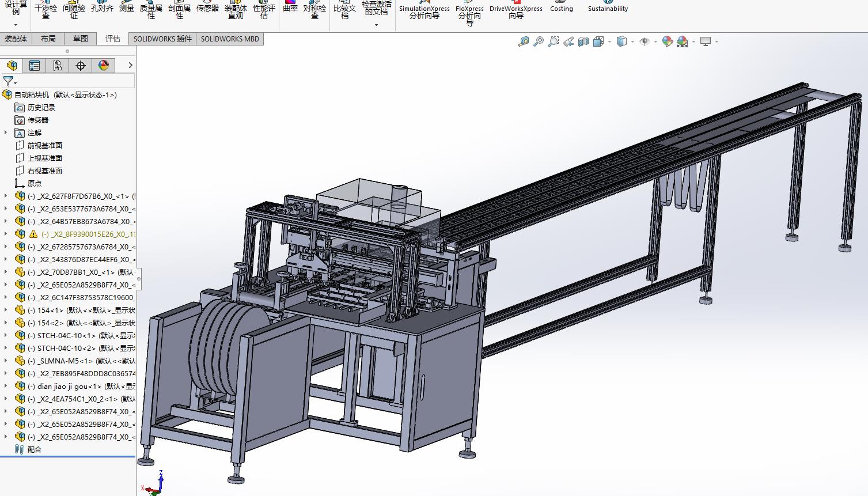Image resolution: width=868 pixels, height=496 pixels.
Task: Select the _SLMNA-M5<1> component
Action: pyautogui.click(x=81, y=361)
